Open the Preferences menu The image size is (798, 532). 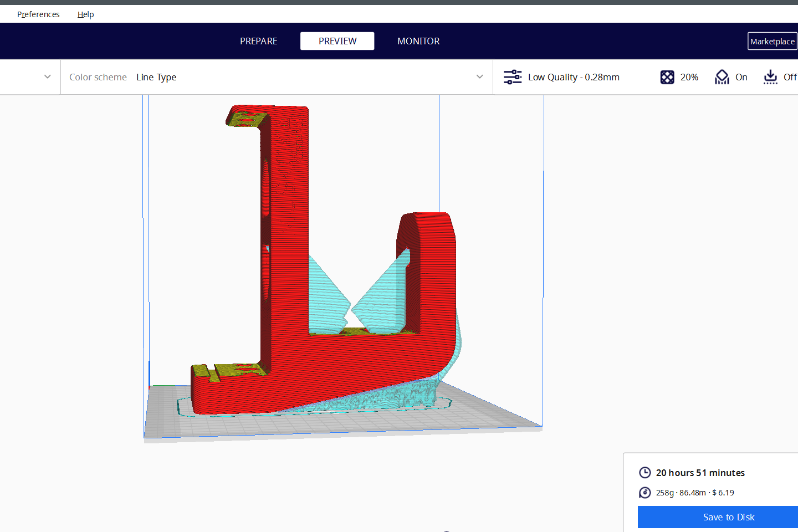click(38, 14)
